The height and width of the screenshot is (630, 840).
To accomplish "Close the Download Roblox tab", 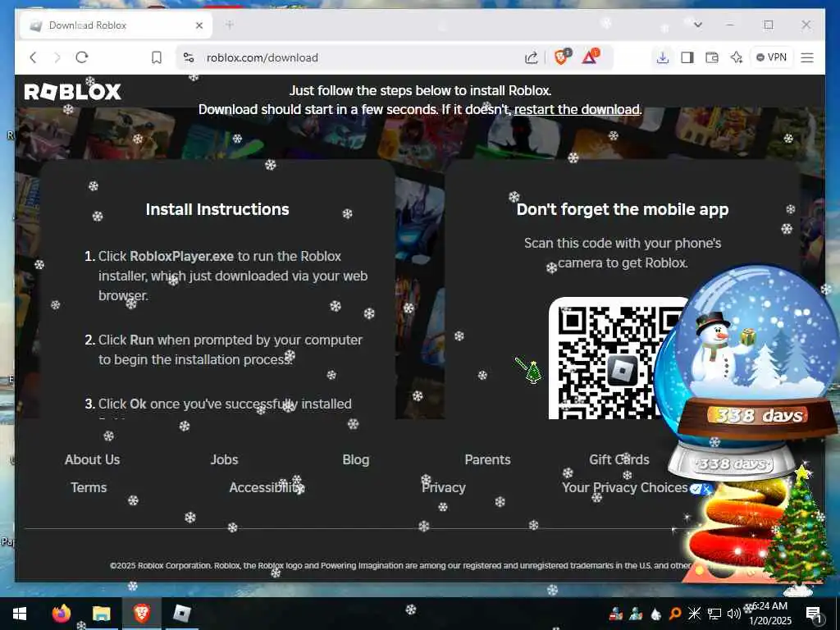I will click(x=199, y=25).
